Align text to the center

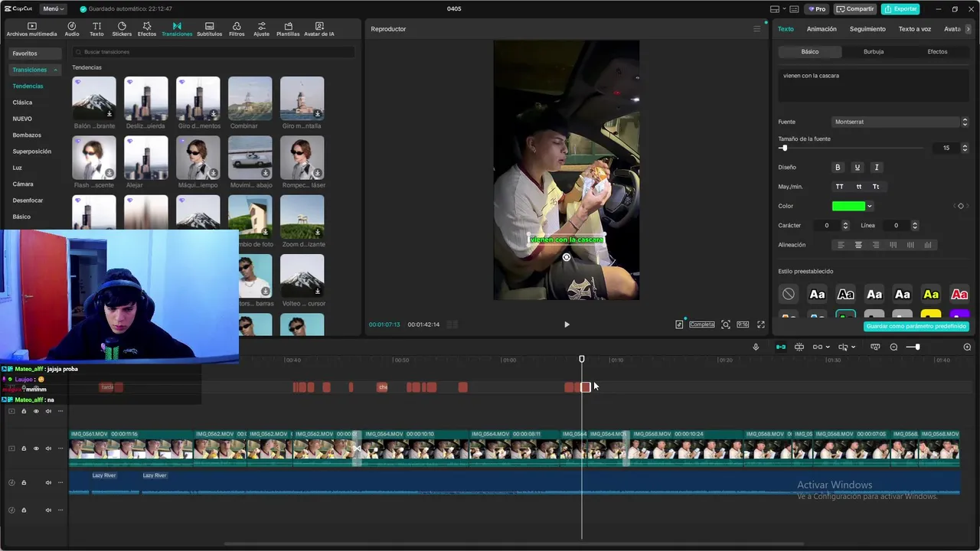[858, 245]
